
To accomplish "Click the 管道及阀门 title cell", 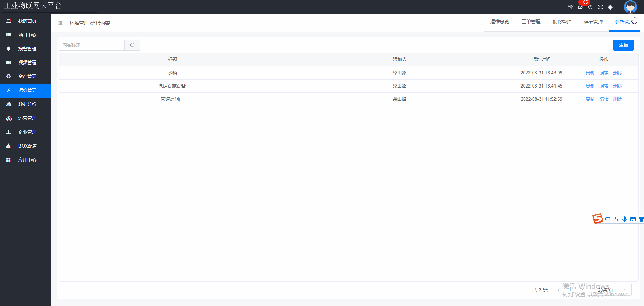I will (x=172, y=99).
